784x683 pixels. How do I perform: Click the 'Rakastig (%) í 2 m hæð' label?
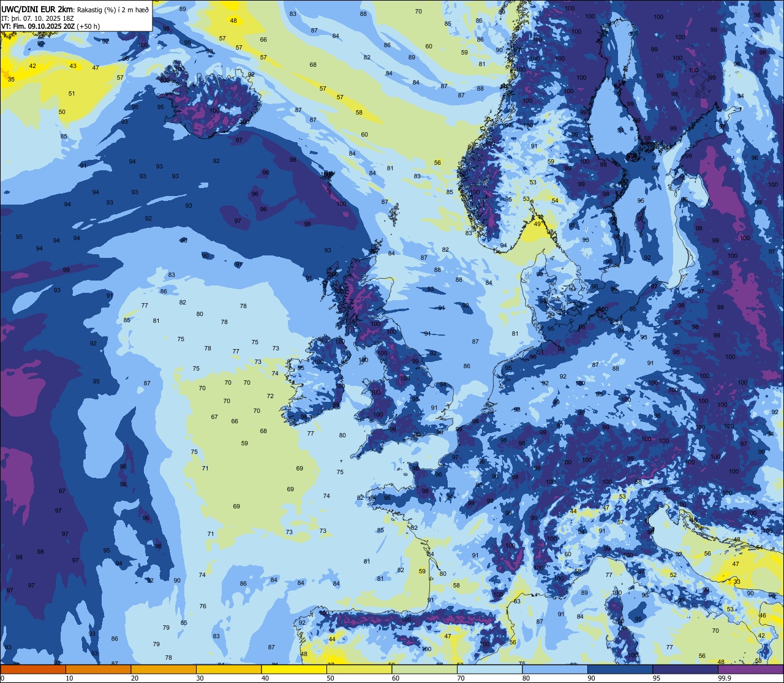(113, 9)
